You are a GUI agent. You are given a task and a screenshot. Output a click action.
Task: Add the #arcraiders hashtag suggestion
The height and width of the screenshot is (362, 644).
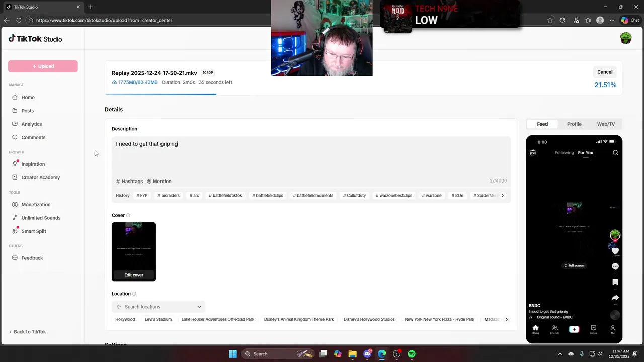click(169, 195)
